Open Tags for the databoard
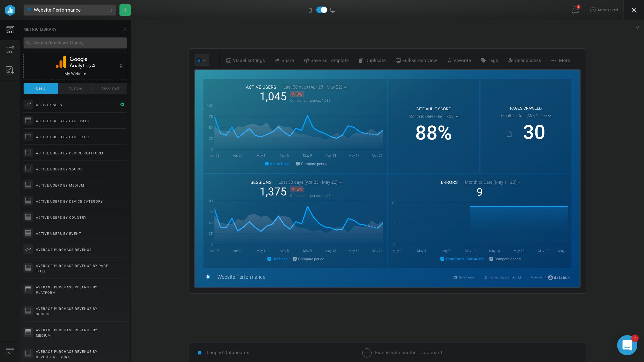 coord(489,60)
